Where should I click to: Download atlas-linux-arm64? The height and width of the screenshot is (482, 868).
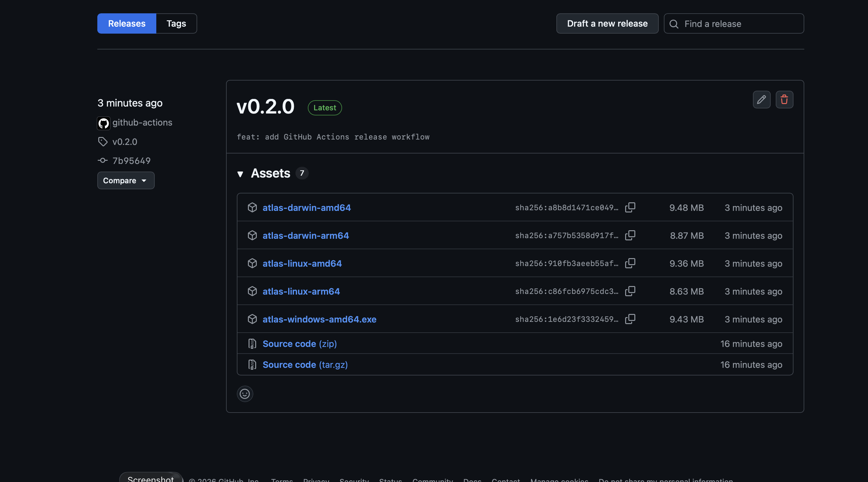point(301,291)
